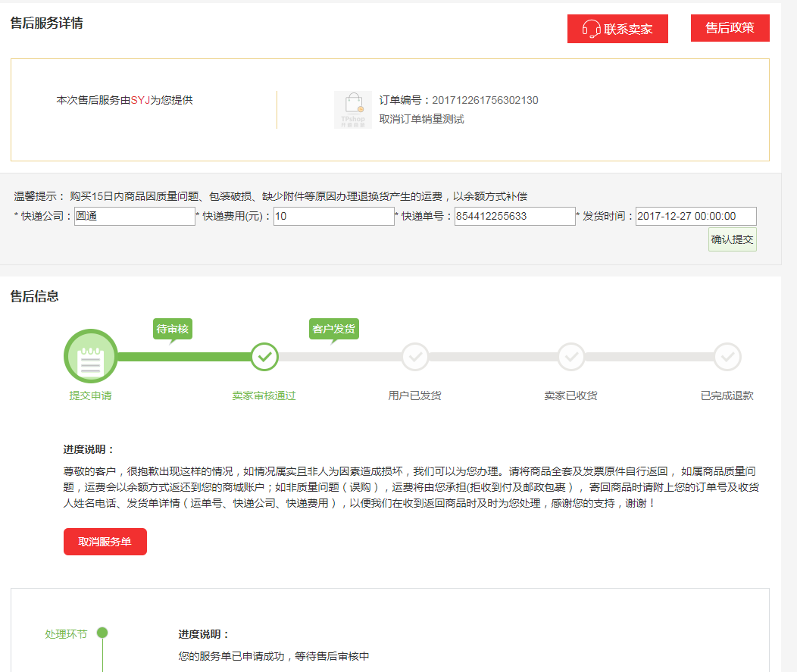Click the 客户发货 green status bubble
Screen dimensions: 797x672
(333, 329)
